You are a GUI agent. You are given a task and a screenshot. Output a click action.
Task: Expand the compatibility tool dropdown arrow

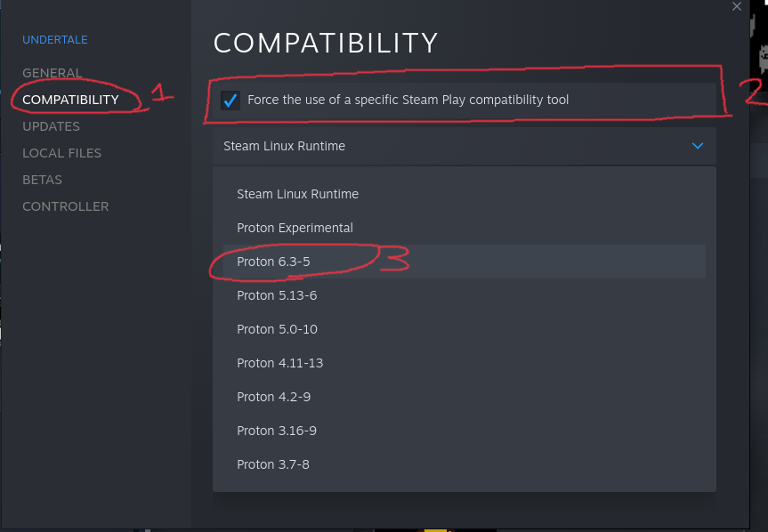(698, 146)
